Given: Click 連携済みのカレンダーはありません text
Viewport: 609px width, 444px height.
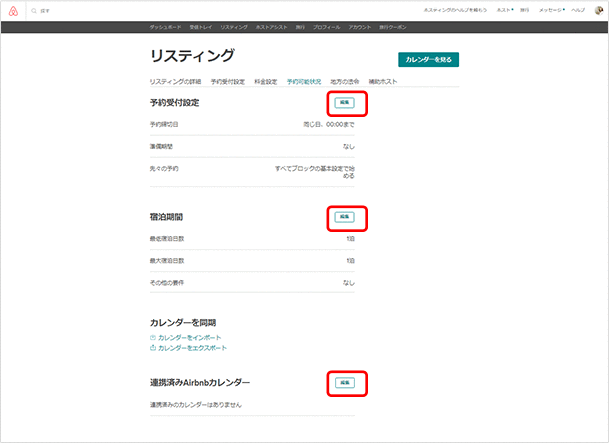Looking at the screenshot, I should pyautogui.click(x=196, y=405).
